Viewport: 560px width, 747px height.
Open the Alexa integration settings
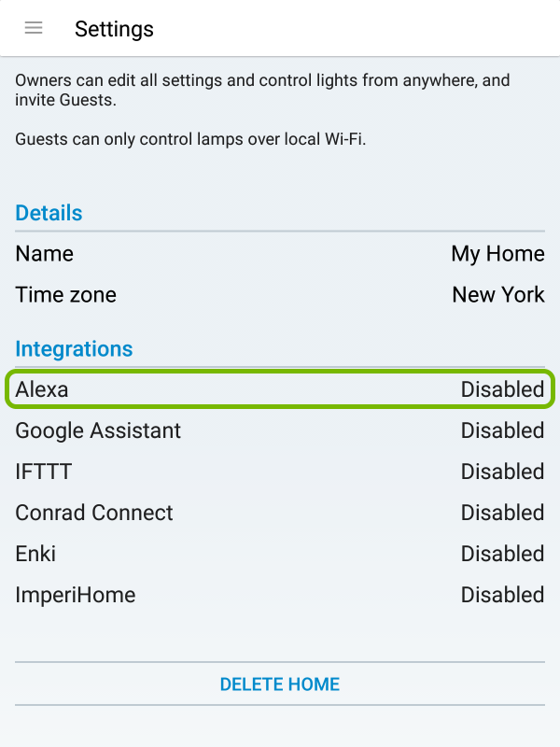(x=280, y=389)
